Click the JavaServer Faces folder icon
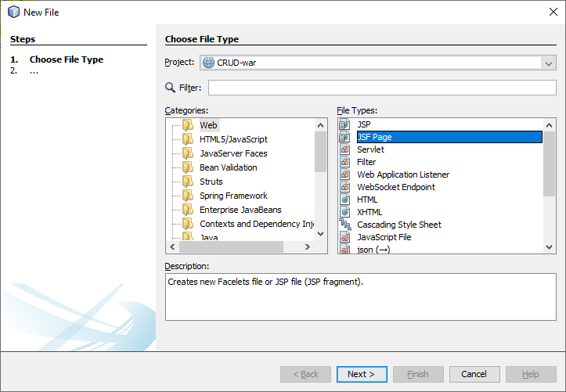Screen dimensions: 566x392 [188, 153]
